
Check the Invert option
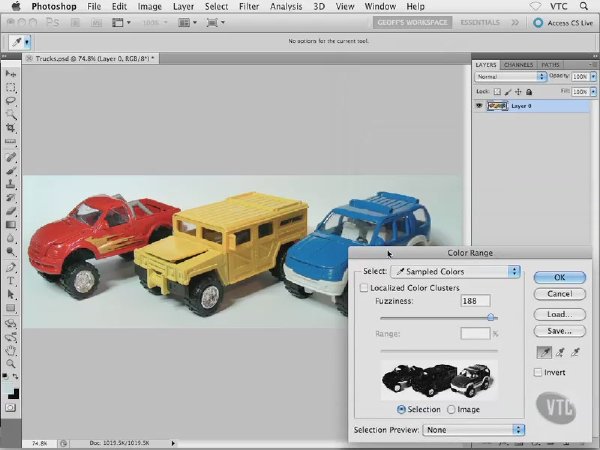[x=538, y=372]
